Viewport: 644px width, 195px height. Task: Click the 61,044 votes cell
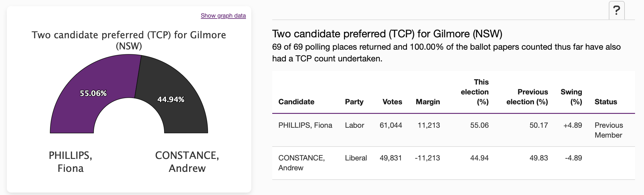pyautogui.click(x=391, y=125)
